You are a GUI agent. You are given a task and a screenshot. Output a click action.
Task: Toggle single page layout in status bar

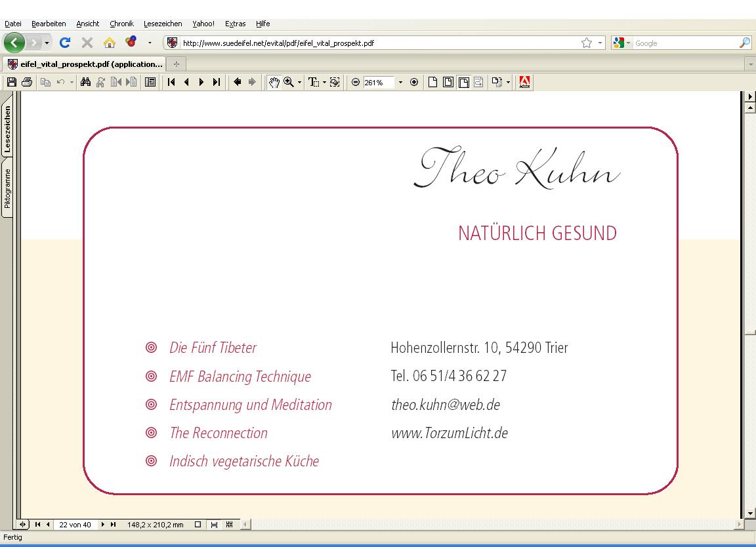click(x=198, y=525)
